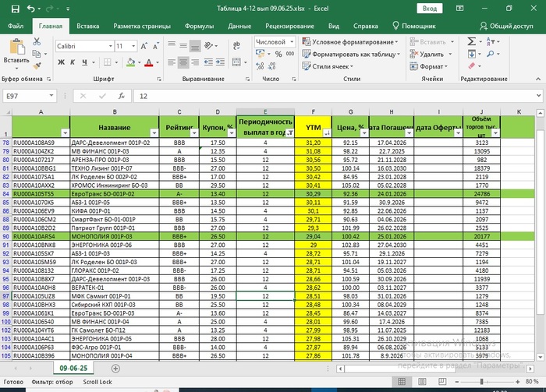Click the Undo arrow icon
Image resolution: width=546 pixels, height=392 pixels.
[x=30, y=9]
